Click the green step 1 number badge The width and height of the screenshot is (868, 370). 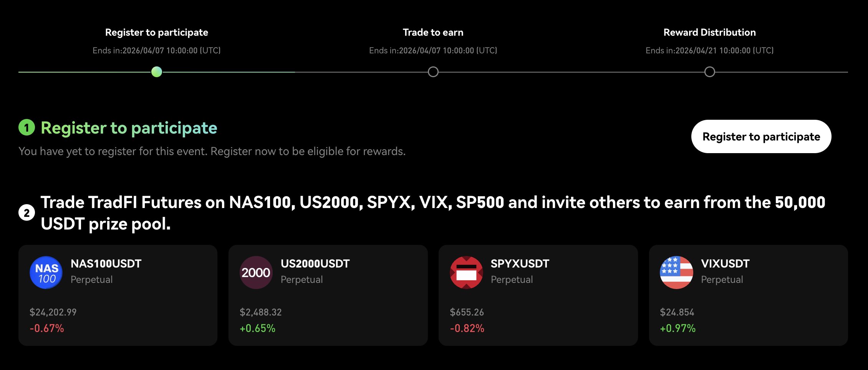(x=27, y=127)
